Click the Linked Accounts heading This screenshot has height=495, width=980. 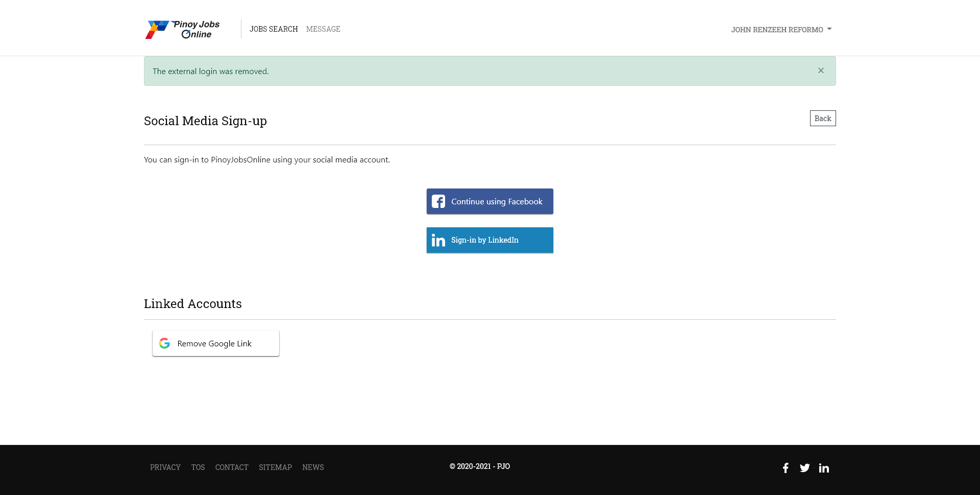tap(193, 304)
